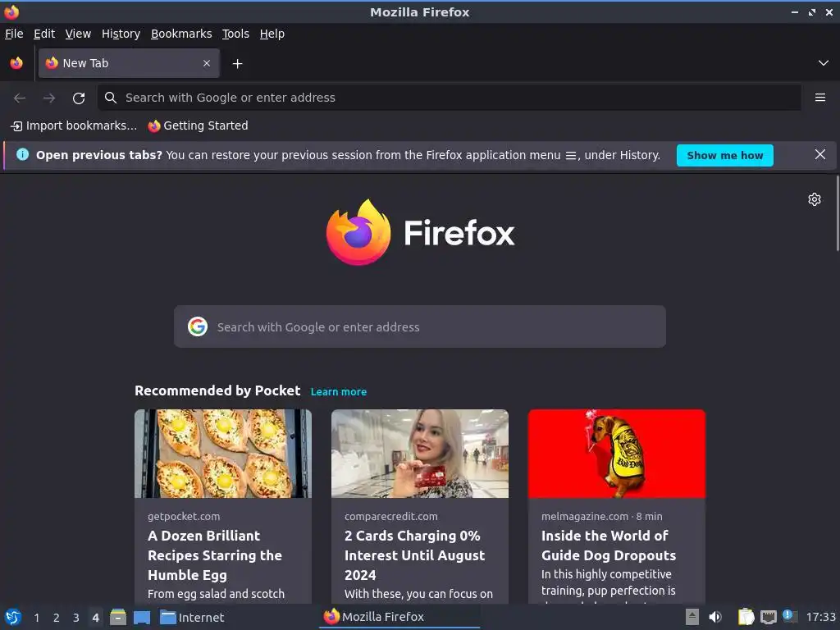Screen dimensions: 840x630
Task: Click the info icon in the notification bar
Action: click(22, 155)
